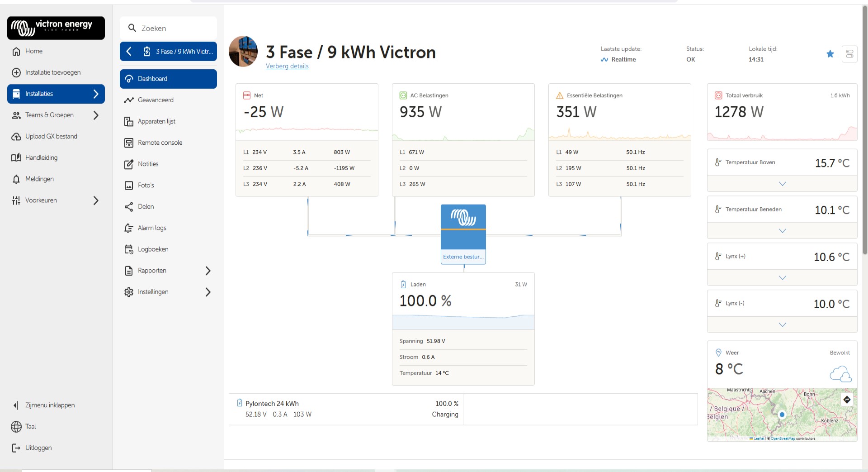This screenshot has height=472, width=868.
Task: Click the map locate compass icon
Action: pyautogui.click(x=847, y=400)
